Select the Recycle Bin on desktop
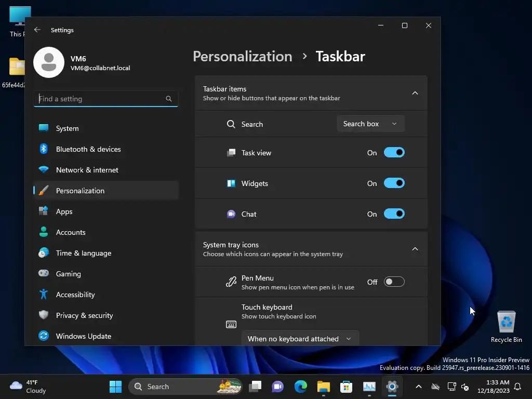This screenshot has height=399, width=532. tap(506, 326)
